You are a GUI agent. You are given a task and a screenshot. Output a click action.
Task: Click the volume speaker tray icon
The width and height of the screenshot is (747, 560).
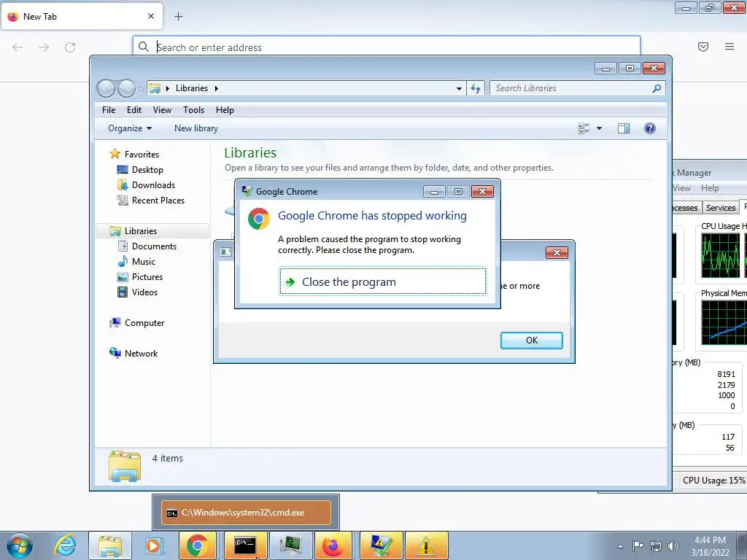tap(673, 546)
